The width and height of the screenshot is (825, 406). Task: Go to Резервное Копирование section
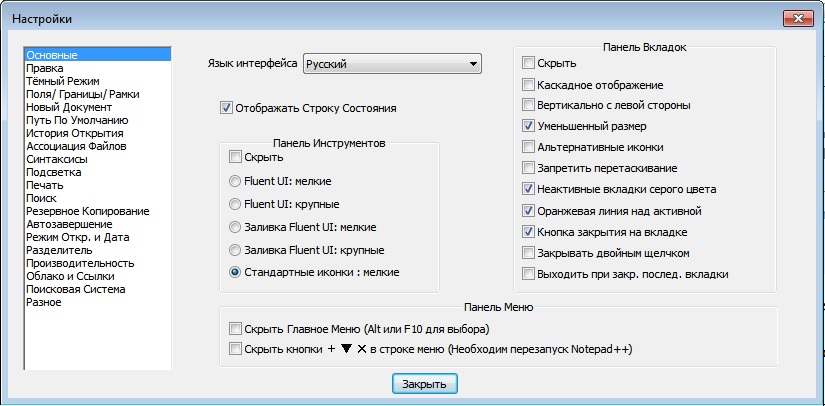click(88, 211)
